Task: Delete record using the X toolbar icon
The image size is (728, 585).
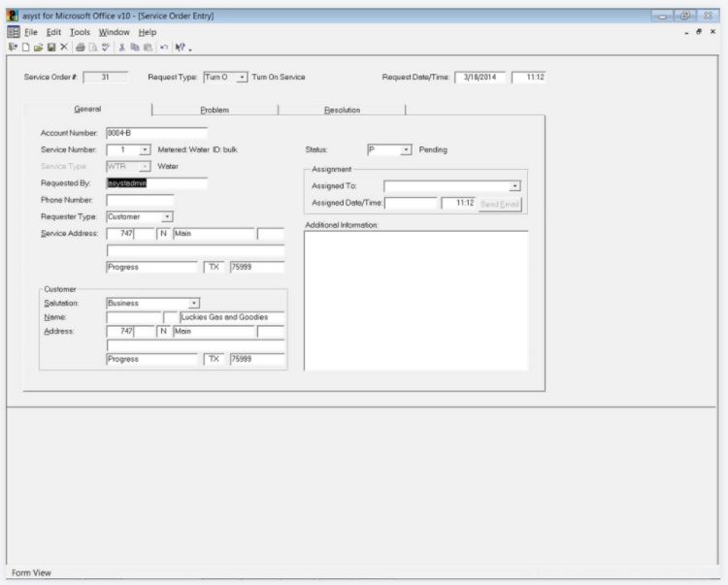Action: click(x=64, y=47)
